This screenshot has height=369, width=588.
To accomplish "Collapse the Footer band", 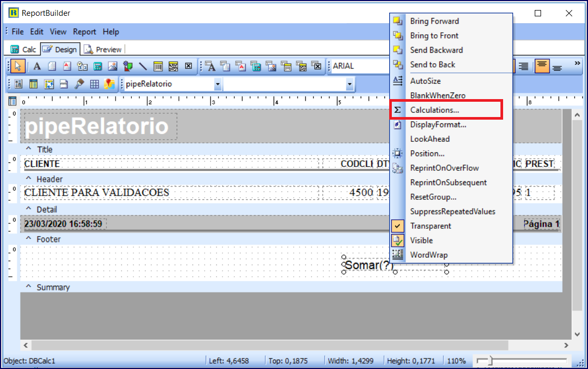I will (28, 238).
